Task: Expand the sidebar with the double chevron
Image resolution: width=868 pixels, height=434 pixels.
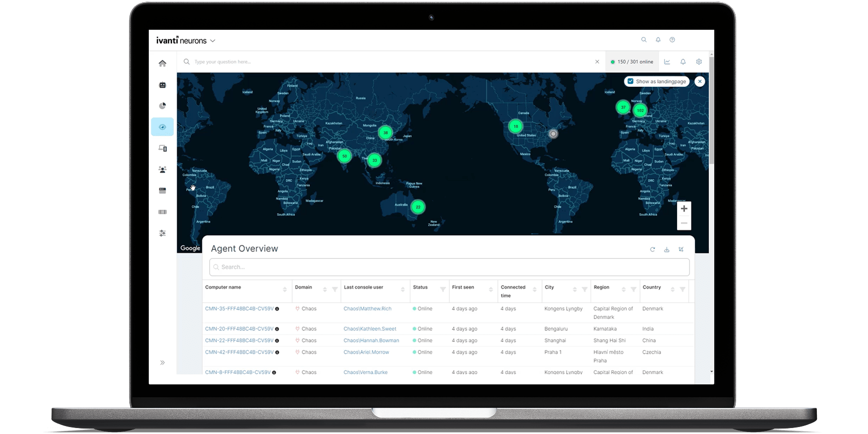Action: (x=162, y=363)
